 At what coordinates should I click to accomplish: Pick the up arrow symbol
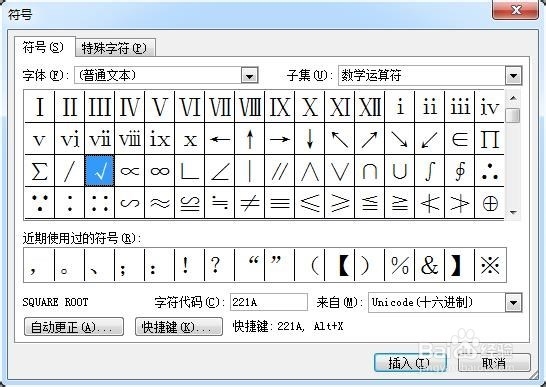pos(250,139)
